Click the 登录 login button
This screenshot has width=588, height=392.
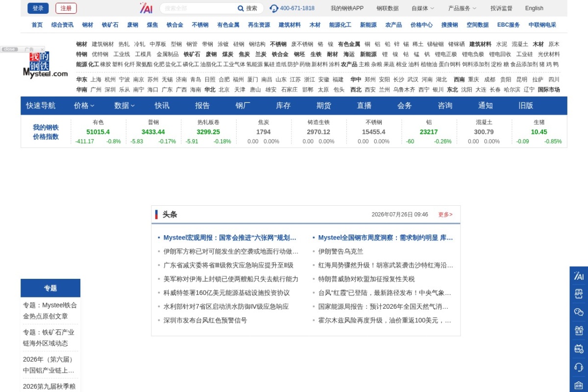click(38, 8)
